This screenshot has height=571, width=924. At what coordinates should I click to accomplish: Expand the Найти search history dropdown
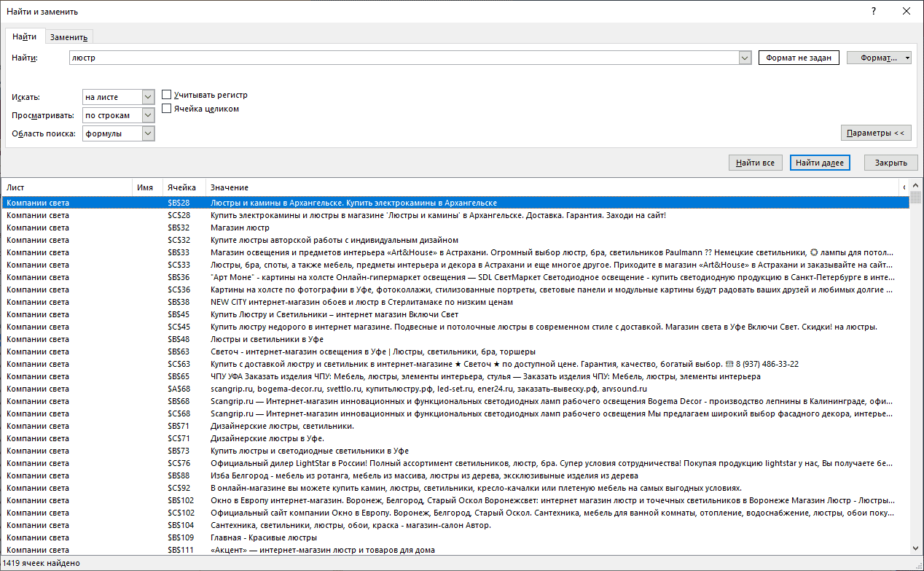click(x=745, y=58)
